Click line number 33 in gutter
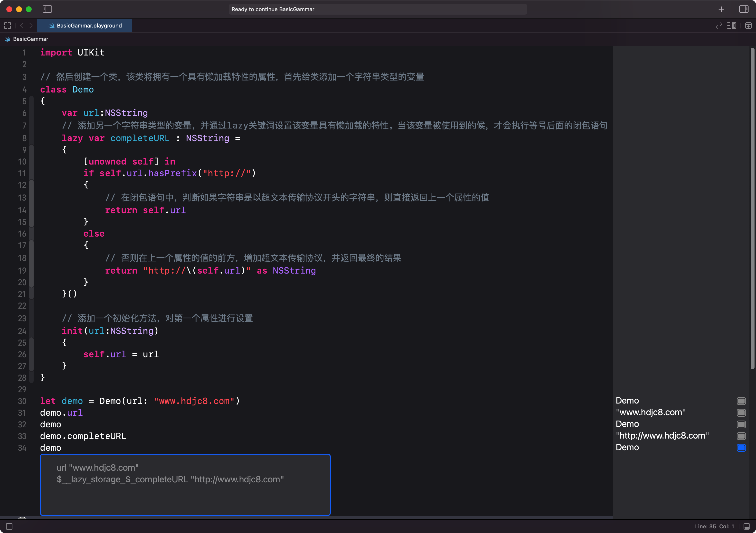Screen dimensions: 756x533 click(22, 436)
